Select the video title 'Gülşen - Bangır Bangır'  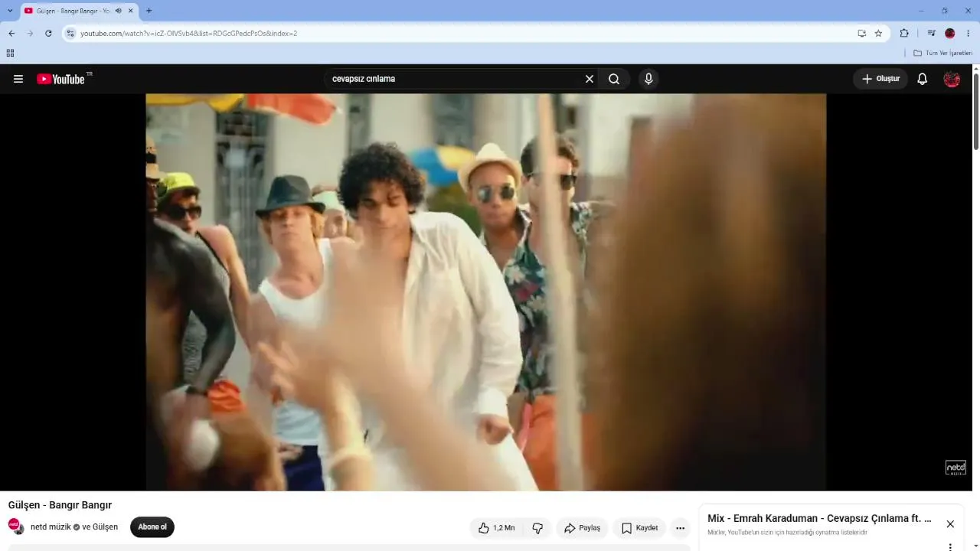[60, 505]
